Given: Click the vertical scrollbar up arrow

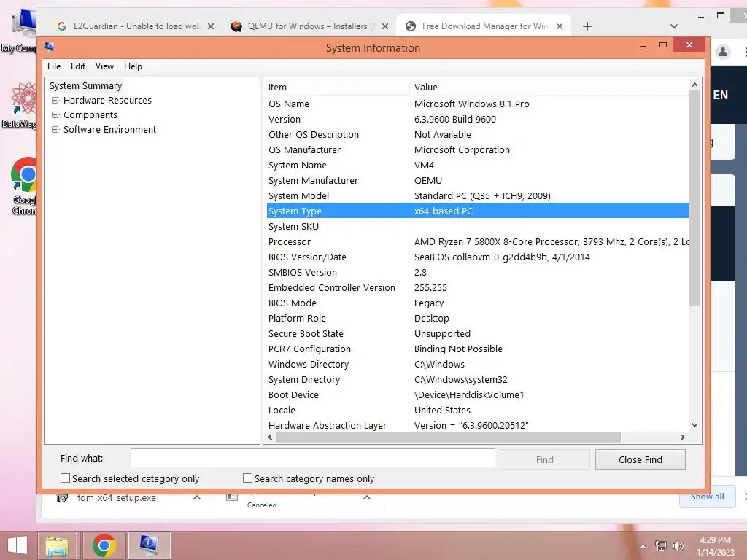Looking at the screenshot, I should 694,85.
